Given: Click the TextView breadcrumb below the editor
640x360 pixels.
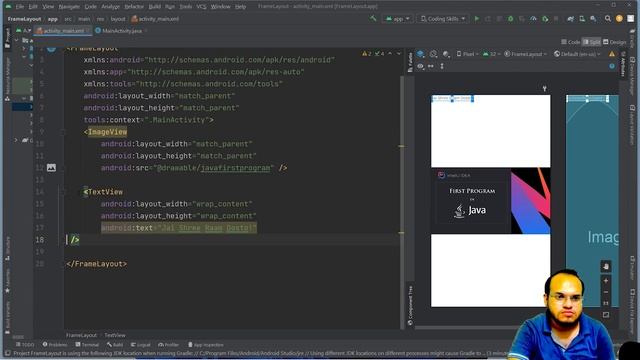Looking at the screenshot, I should tap(115, 335).
